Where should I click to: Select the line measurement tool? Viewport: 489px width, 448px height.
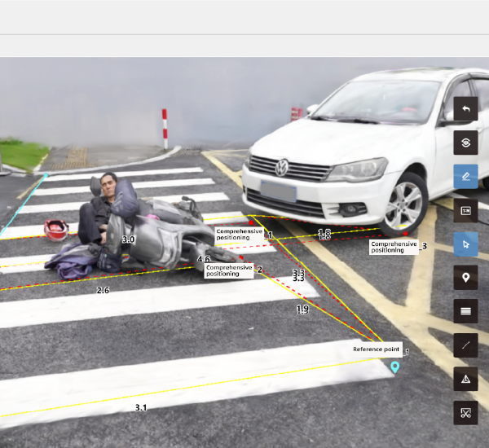pos(465,345)
